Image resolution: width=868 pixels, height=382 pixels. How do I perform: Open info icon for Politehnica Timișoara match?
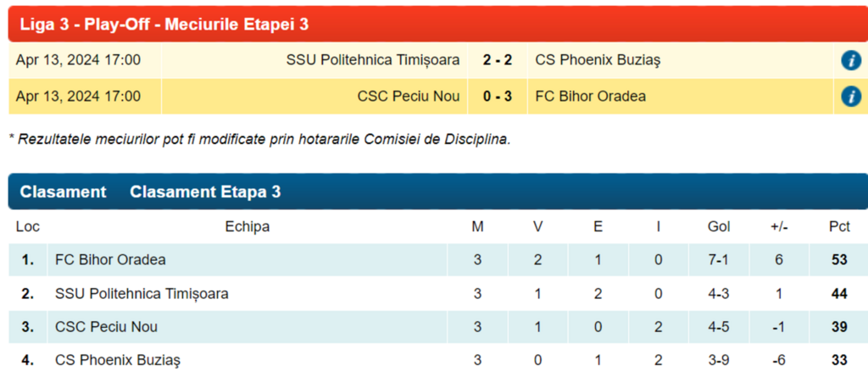pos(850,60)
